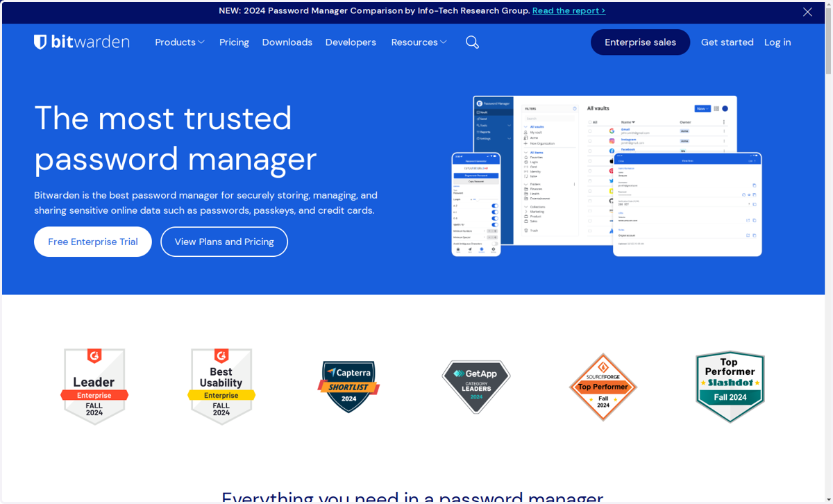Image resolution: width=833 pixels, height=504 pixels.
Task: Click the GetApp Category Leaders badge
Action: [476, 387]
